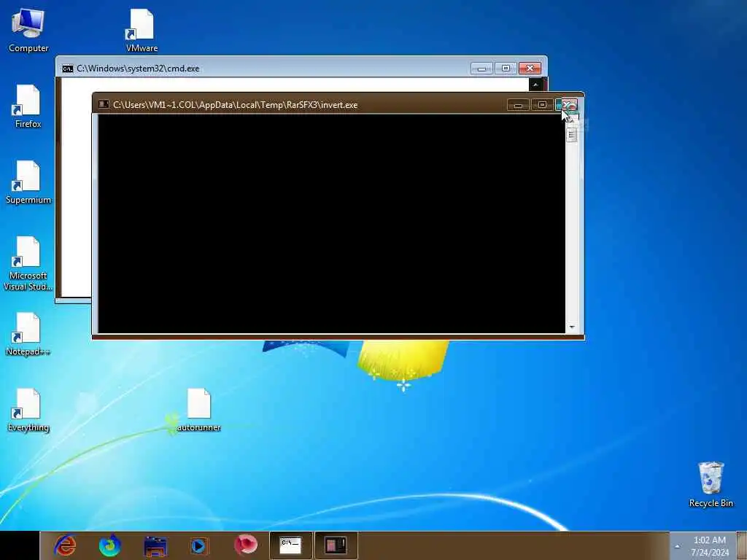Switch to invert.exe taskbar button
The image size is (747, 560).
336,545
